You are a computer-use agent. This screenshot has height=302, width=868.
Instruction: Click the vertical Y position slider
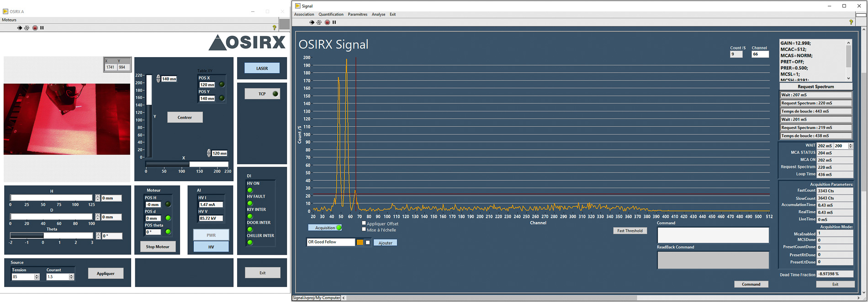pos(149,116)
